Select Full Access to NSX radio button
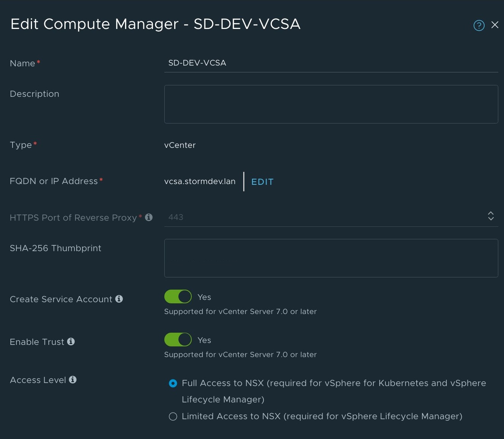Image resolution: width=504 pixels, height=439 pixels. (173, 383)
